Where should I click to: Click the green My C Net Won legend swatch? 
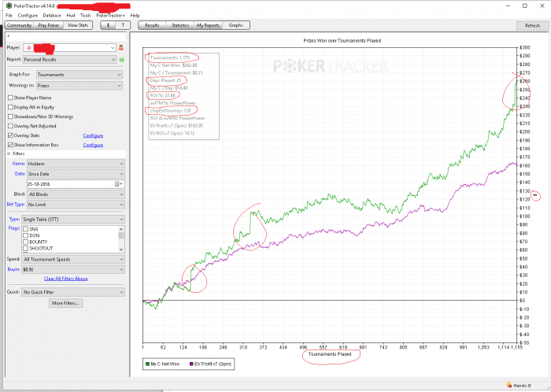[148, 364]
